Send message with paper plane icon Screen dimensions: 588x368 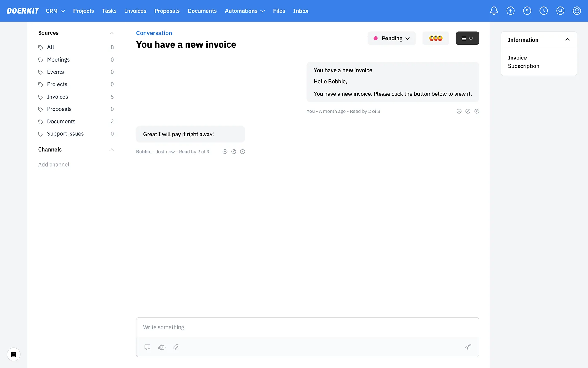[468, 347]
